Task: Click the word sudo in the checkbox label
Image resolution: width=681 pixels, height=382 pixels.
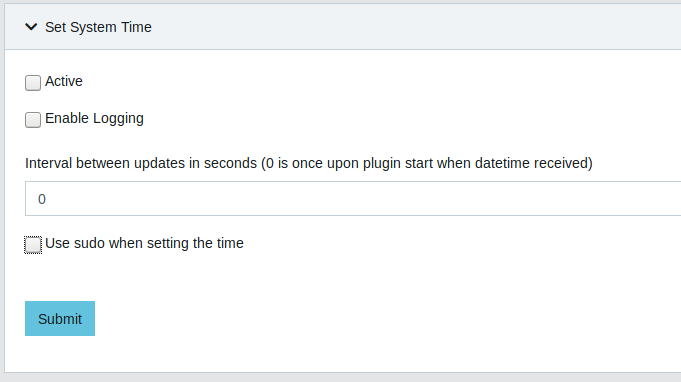Action: 89,243
